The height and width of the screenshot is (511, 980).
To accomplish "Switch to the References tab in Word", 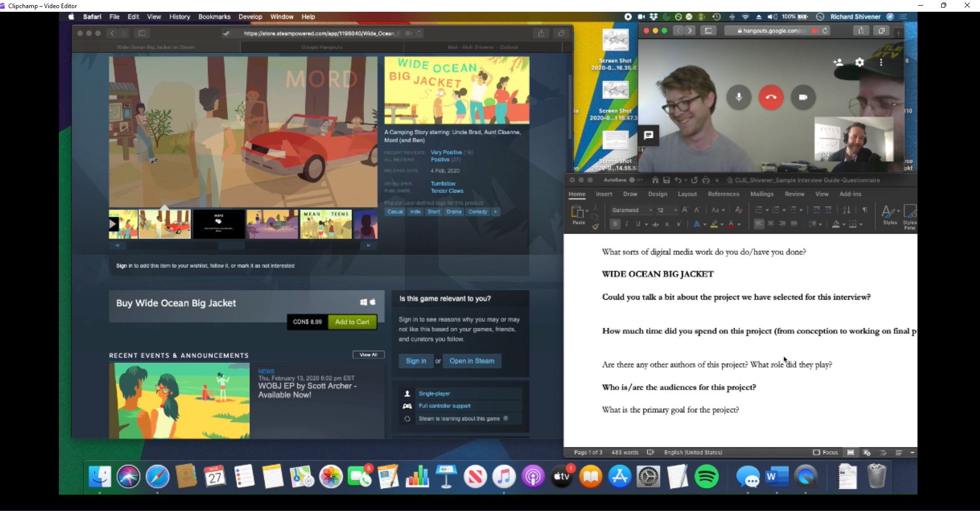I will pos(723,194).
